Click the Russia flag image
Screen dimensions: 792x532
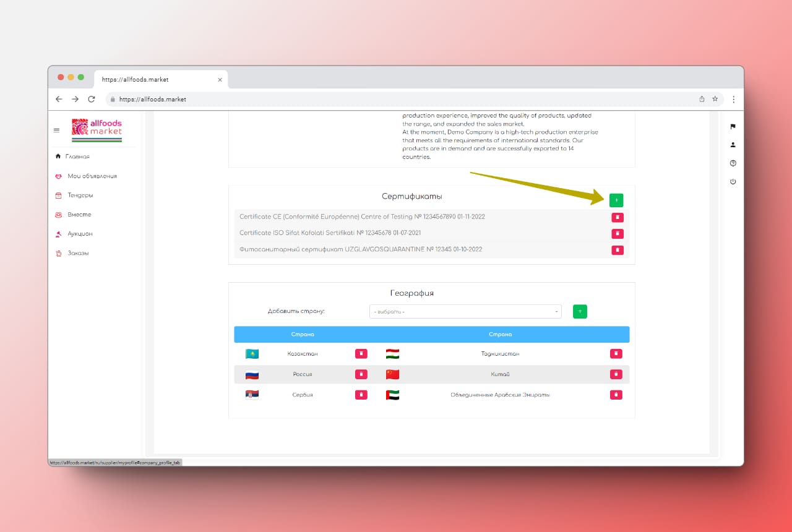252,374
